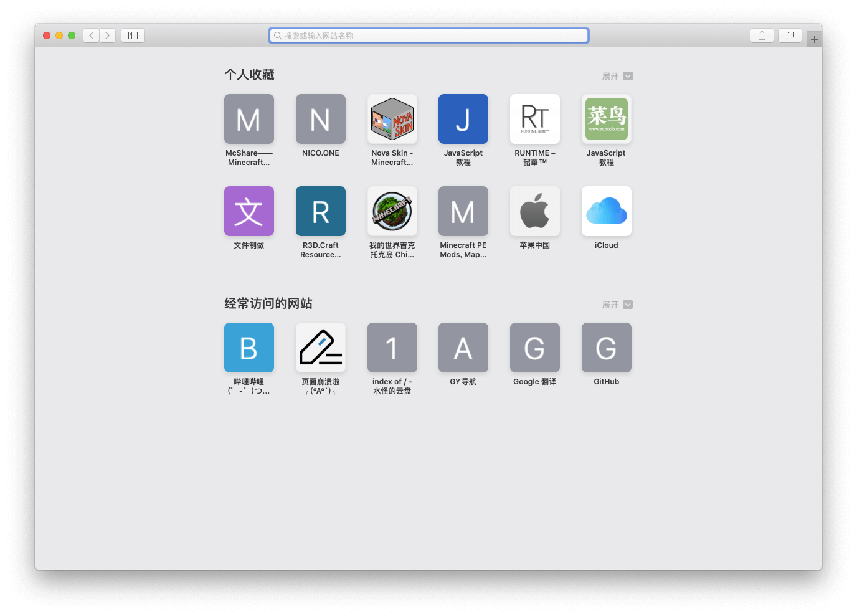Click the Apple China favorite icon
Image resolution: width=857 pixels, height=616 pixels.
[x=534, y=212]
